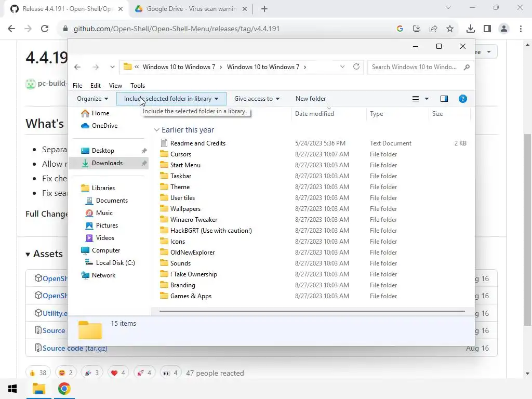
Task: Open the recent locations chevron in Explorer
Action: [112, 67]
